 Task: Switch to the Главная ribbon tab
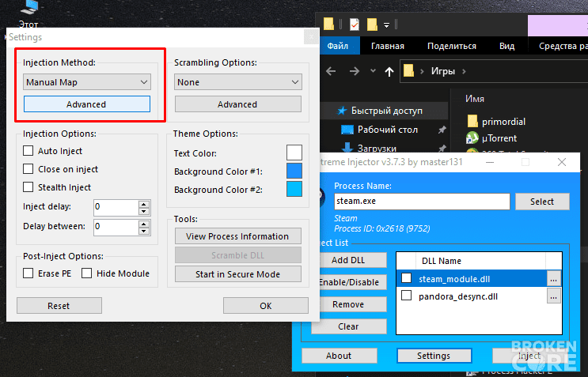click(x=388, y=46)
